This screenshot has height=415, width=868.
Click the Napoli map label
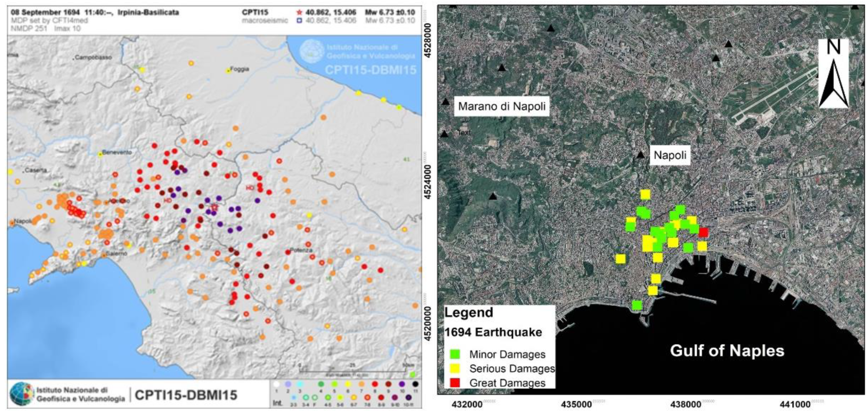(670, 155)
